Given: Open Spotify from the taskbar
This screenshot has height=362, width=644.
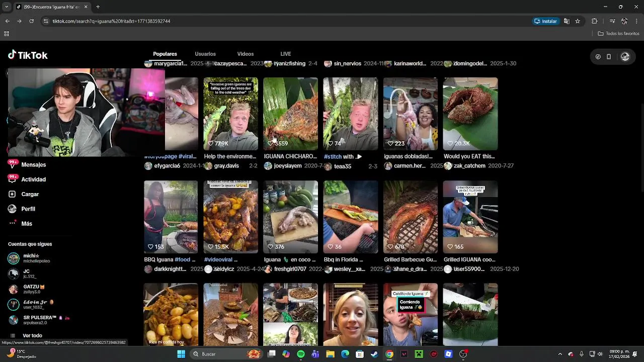Looking at the screenshot, I should point(301,354).
